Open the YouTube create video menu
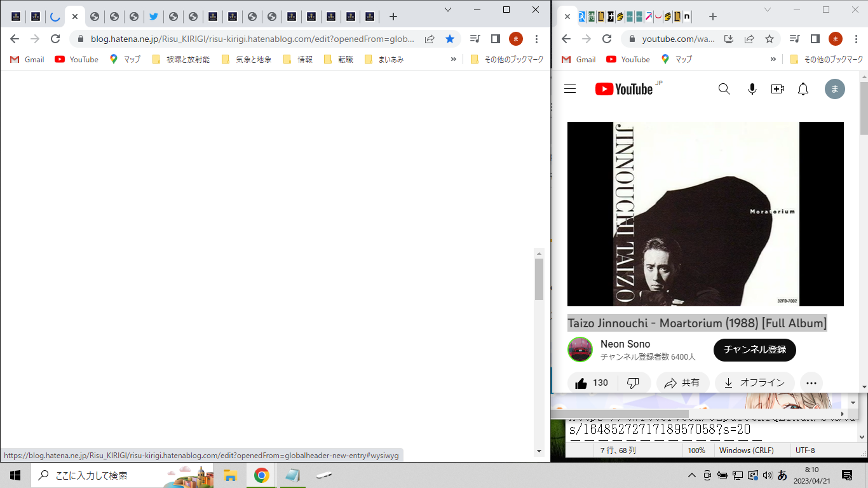 (x=778, y=89)
